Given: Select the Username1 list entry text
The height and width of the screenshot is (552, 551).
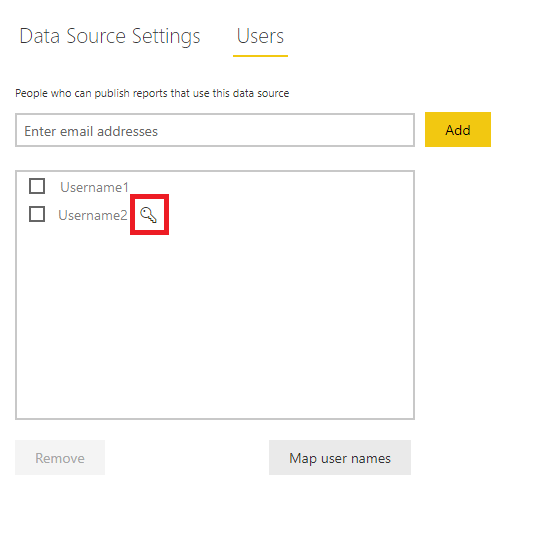Looking at the screenshot, I should tap(94, 187).
